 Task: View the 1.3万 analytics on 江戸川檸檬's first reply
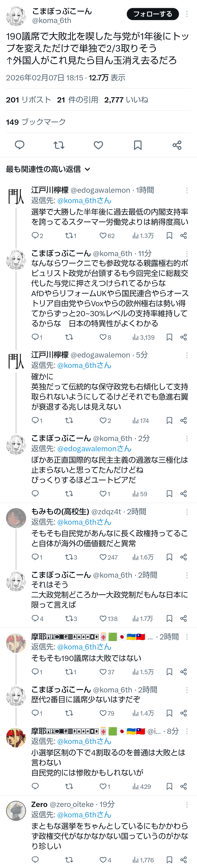click(x=143, y=236)
